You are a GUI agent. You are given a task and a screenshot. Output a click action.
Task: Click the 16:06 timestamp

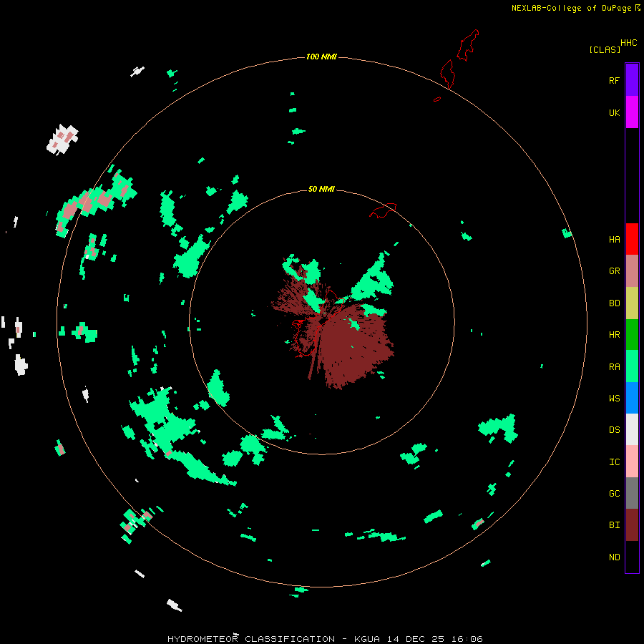click(x=467, y=639)
